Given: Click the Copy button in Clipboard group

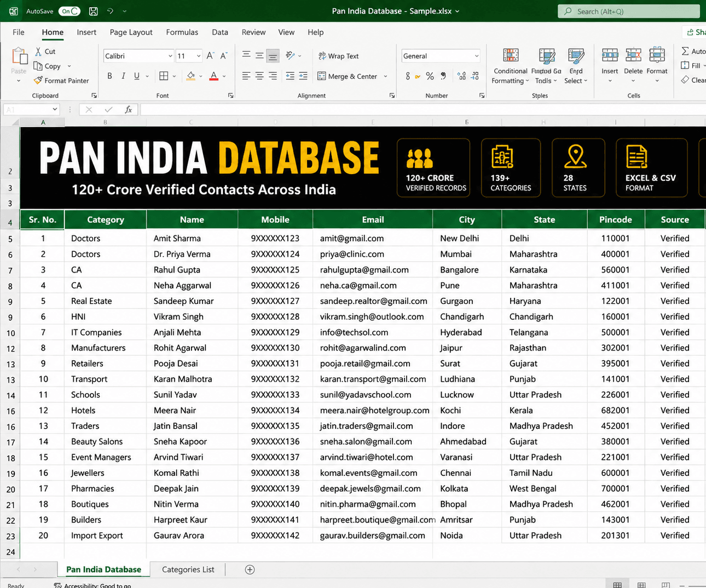Looking at the screenshot, I should [48, 66].
